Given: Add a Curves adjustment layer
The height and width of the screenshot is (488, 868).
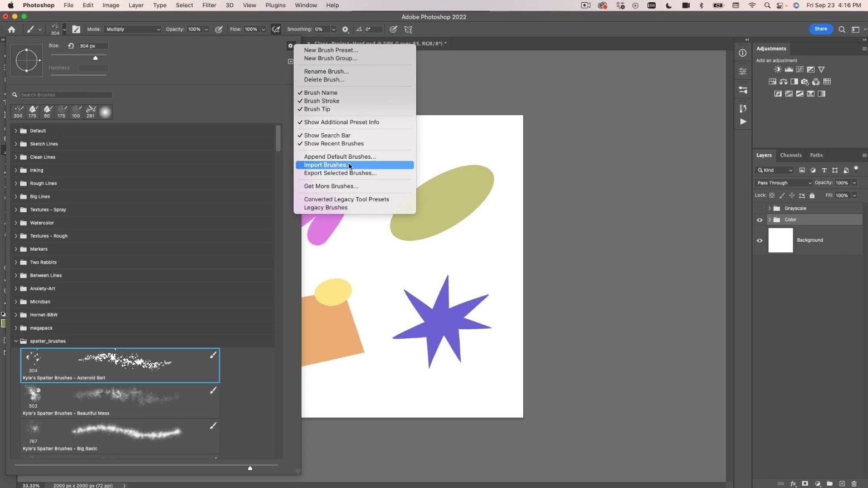Looking at the screenshot, I should pos(799,69).
